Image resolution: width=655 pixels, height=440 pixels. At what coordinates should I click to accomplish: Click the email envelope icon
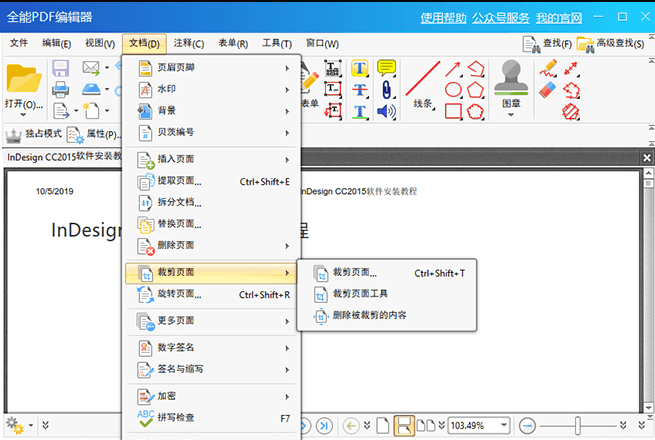tap(91, 68)
